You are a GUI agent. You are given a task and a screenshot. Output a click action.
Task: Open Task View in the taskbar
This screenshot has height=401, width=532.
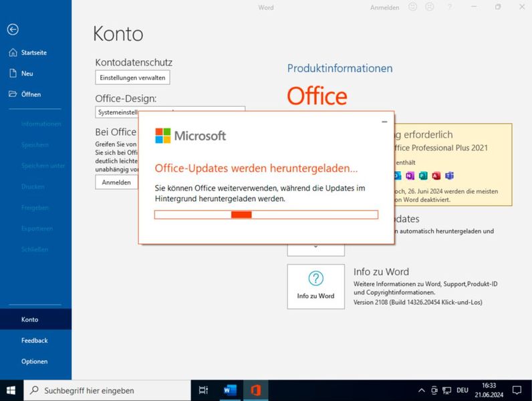click(203, 390)
